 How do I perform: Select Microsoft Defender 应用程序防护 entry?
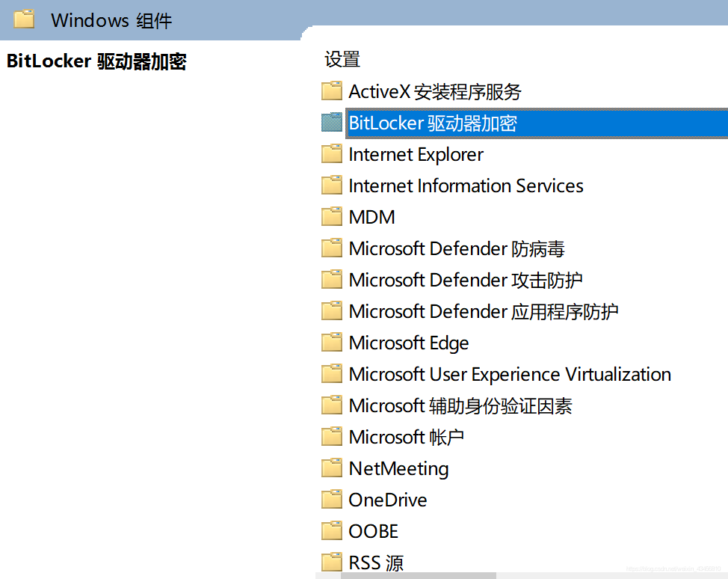(484, 311)
